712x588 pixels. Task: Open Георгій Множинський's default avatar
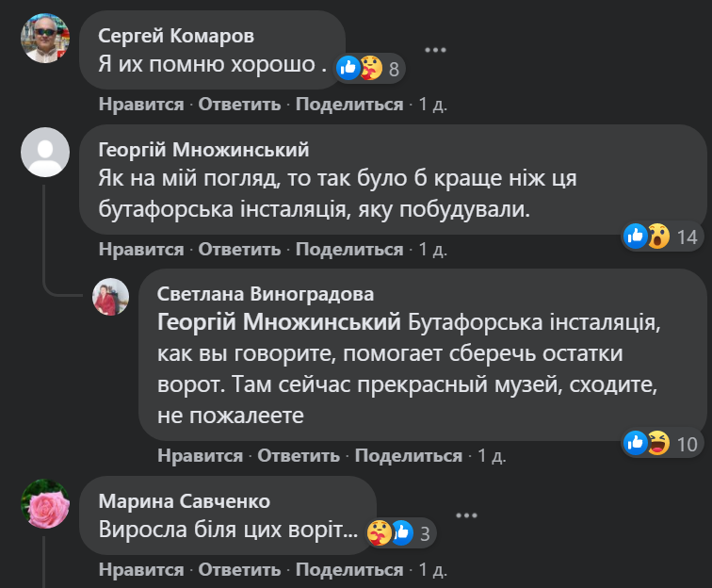(45, 152)
